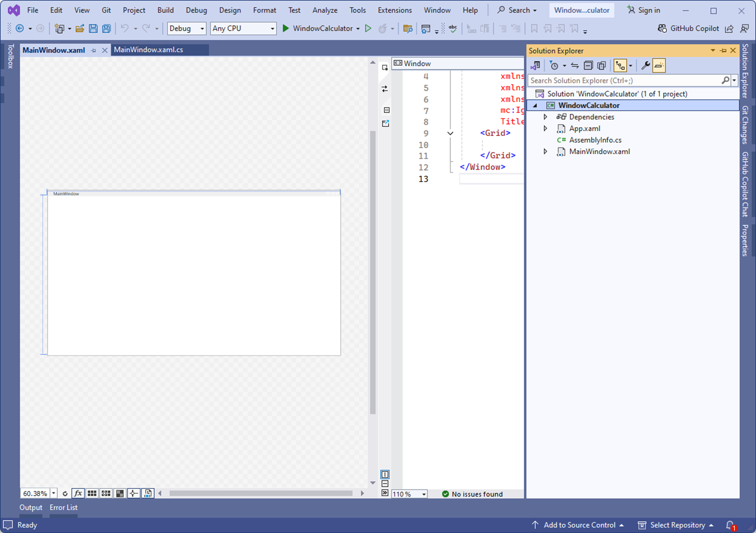Open the Error List tab
The height and width of the screenshot is (533, 756).
click(63, 507)
